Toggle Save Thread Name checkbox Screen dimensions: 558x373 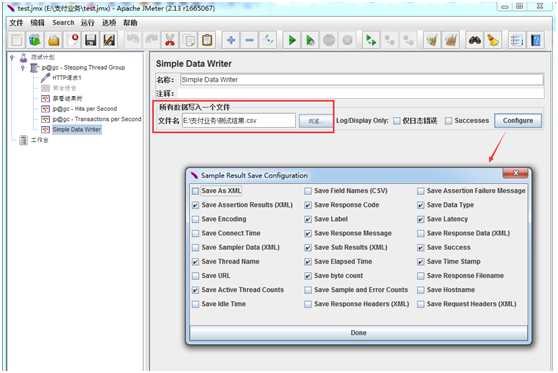tap(195, 262)
